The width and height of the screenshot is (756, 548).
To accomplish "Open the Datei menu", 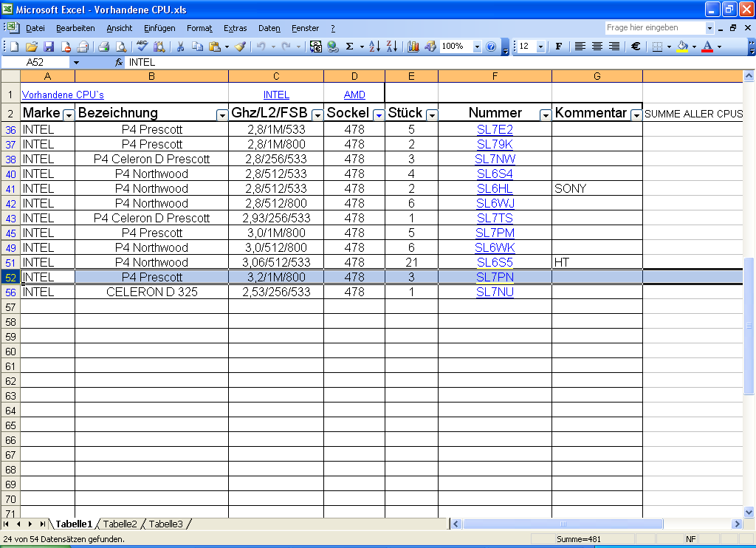I will click(35, 29).
